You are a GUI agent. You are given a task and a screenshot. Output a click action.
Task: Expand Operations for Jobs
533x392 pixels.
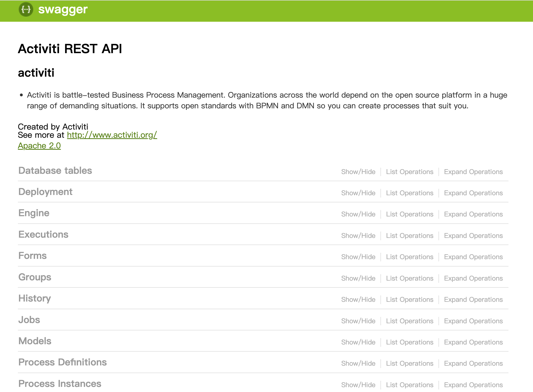473,321
